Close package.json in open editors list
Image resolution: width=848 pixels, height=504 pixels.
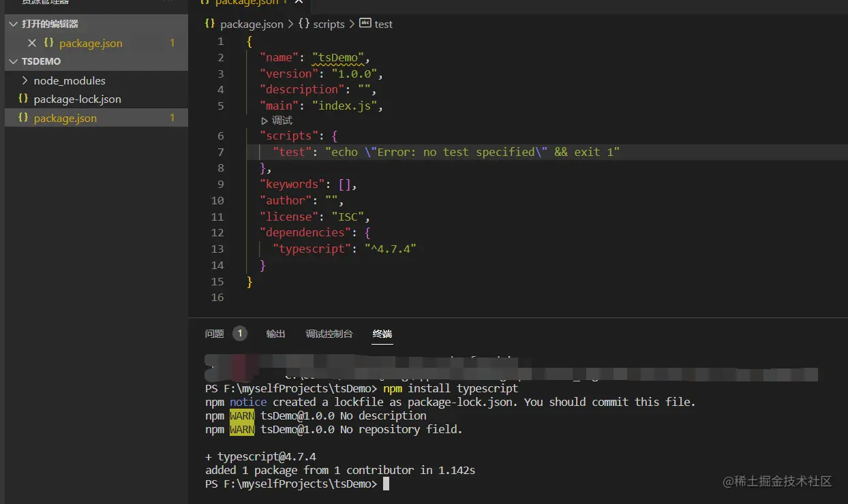click(x=31, y=43)
